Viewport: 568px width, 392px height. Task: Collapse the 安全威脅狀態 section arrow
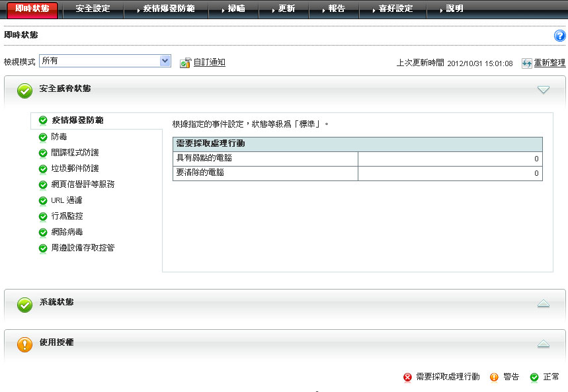click(x=544, y=90)
